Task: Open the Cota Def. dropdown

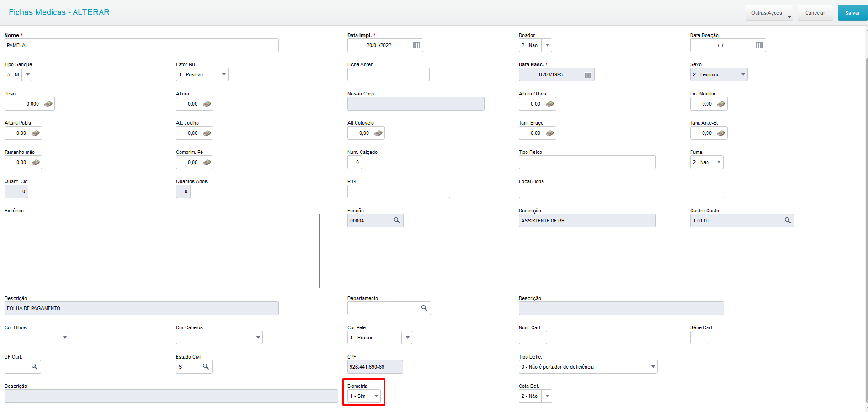Action: (547, 396)
